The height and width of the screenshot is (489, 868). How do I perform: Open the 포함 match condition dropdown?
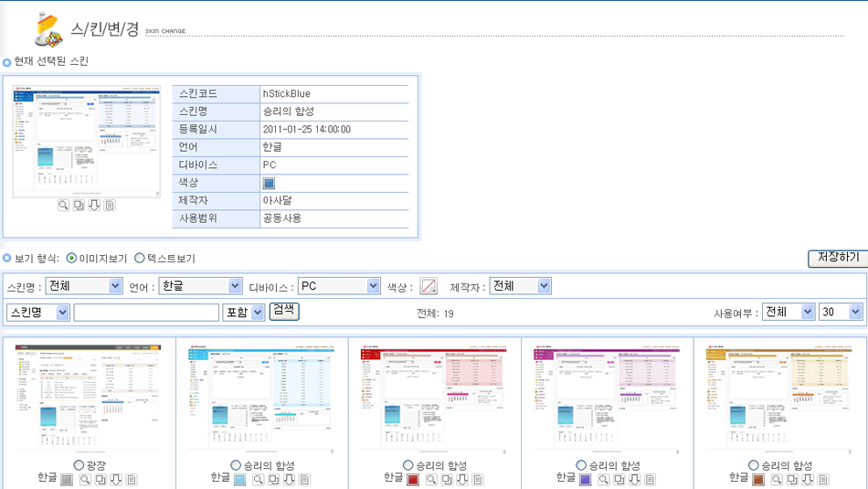click(244, 313)
